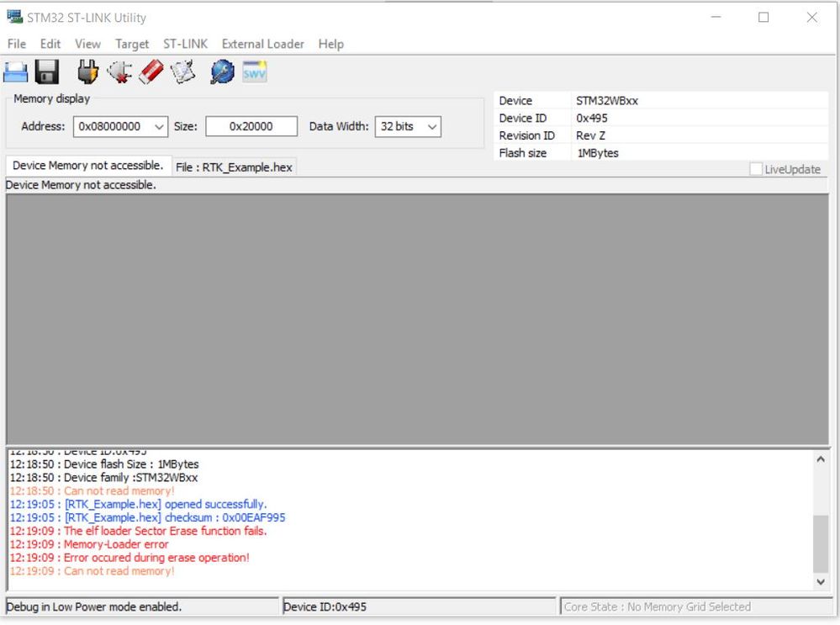Click status bar 'Debug in Low Power mode enabled.'
Viewport: 840px width, 625px height.
[x=142, y=606]
